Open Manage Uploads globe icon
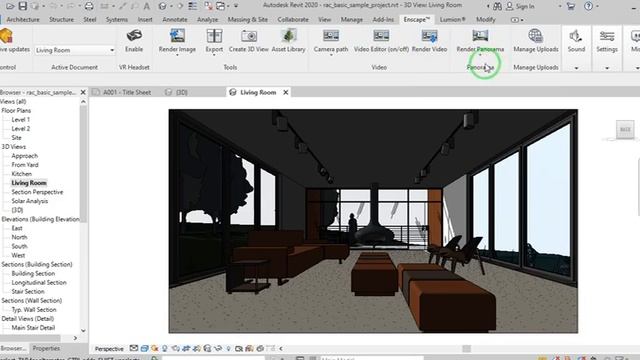The width and height of the screenshot is (640, 360). coord(536,36)
